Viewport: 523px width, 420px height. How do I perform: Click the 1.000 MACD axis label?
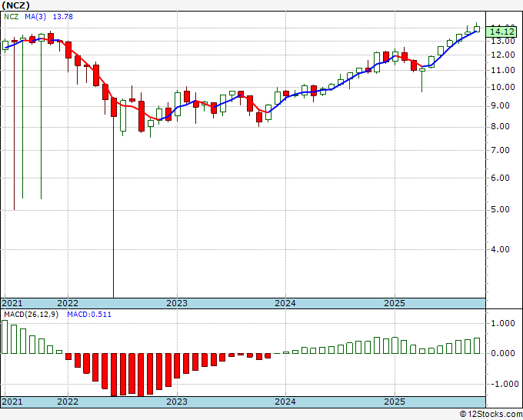[503, 323]
